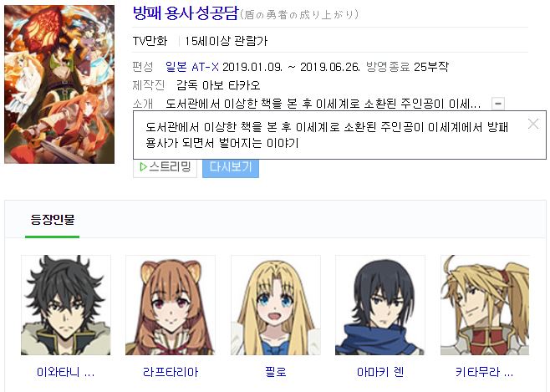This screenshot has width=550, height=392.
Task: Click the 아마키 렌 character portrait
Action: click(380, 305)
